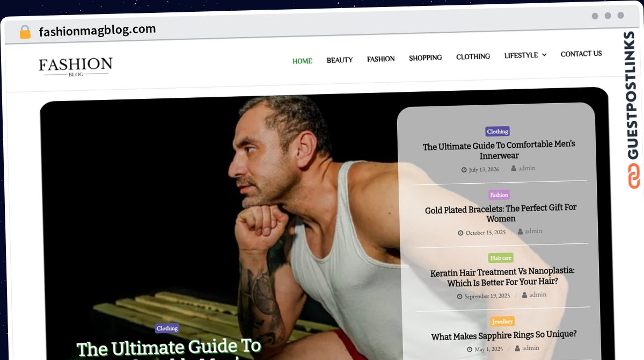Click admin author under Innerwear post

point(527,168)
